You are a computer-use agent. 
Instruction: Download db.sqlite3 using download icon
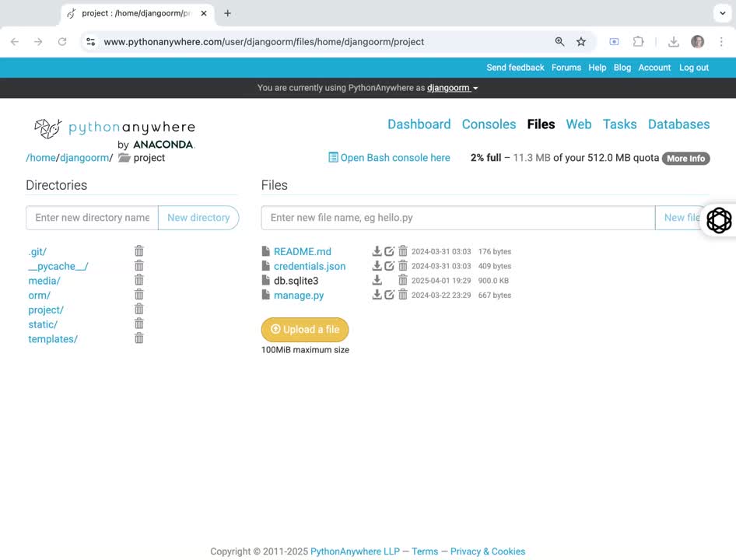coord(377,280)
